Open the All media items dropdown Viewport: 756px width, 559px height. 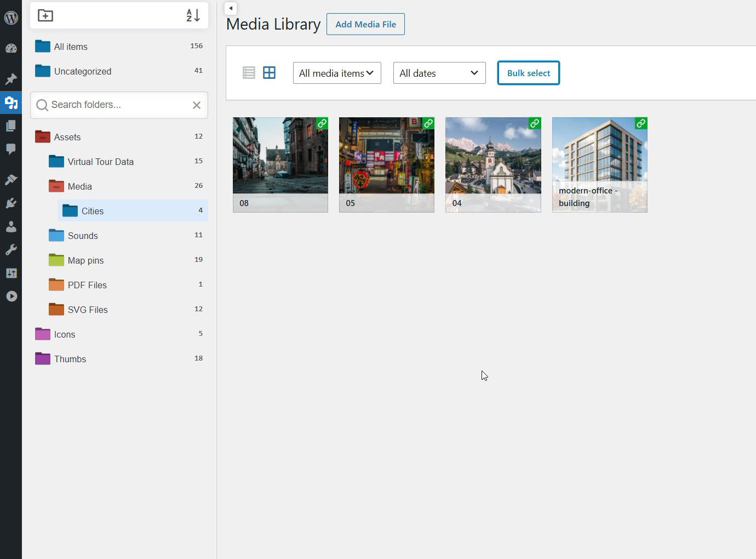(337, 73)
